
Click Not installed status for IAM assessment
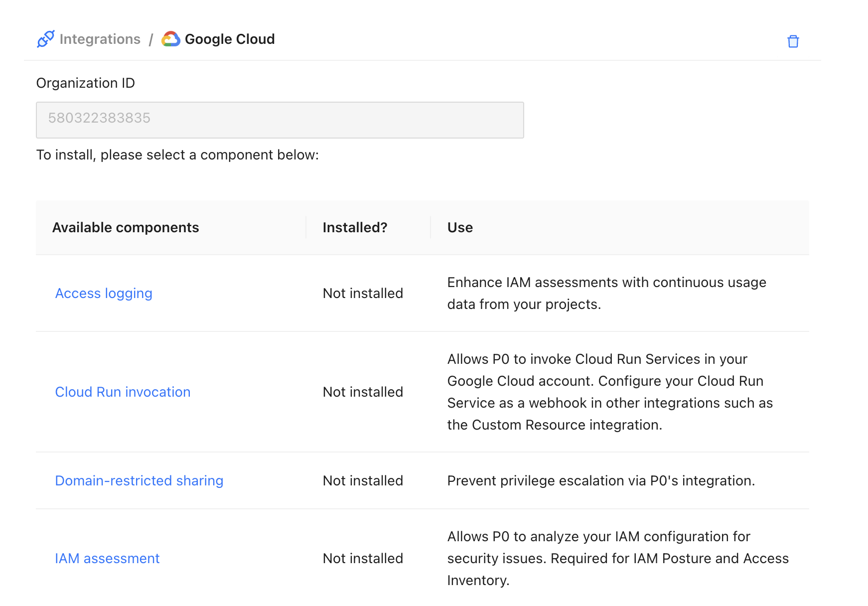pyautogui.click(x=363, y=558)
